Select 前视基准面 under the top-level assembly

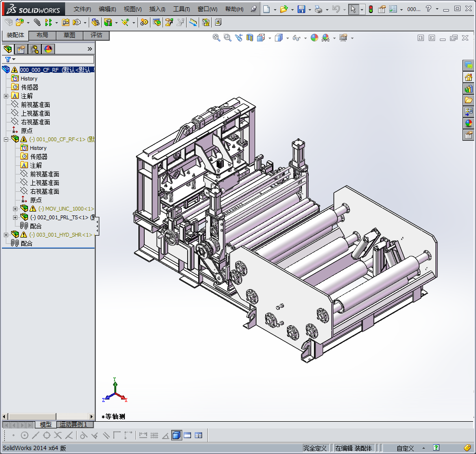coord(35,105)
